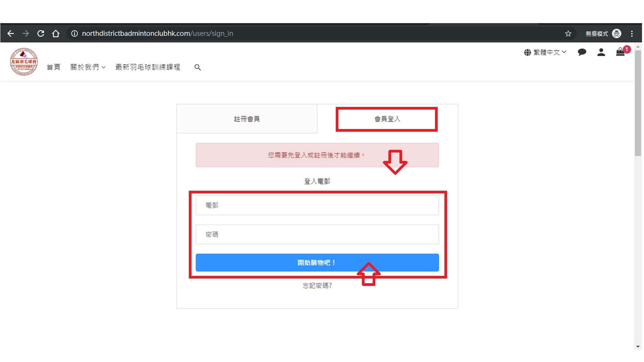Click the browser back arrow

coord(11,34)
